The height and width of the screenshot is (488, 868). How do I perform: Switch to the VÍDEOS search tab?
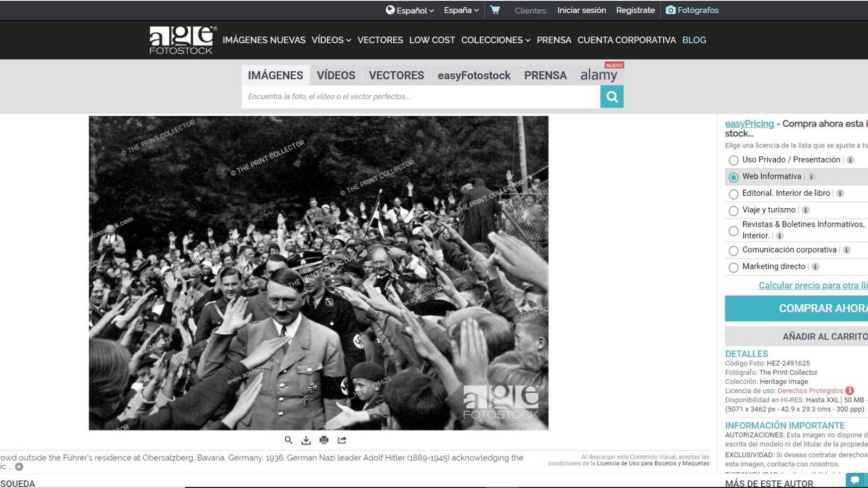coord(335,75)
